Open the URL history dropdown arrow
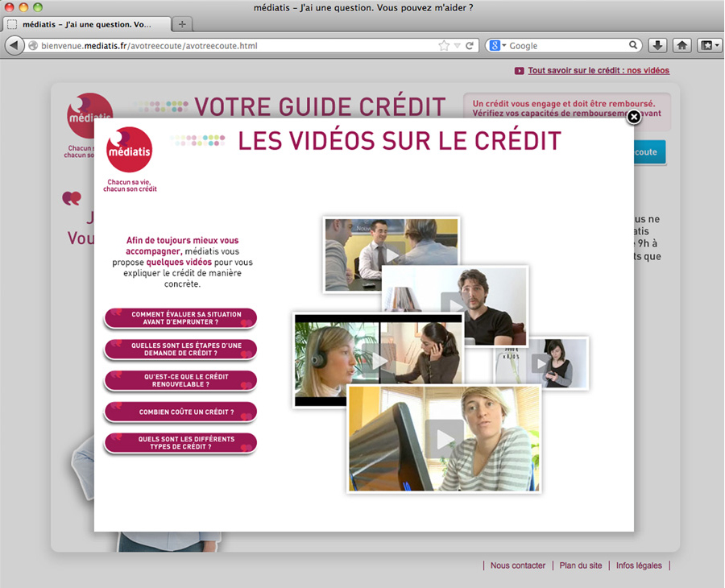Viewport: 725px width, 588px height. point(457,46)
